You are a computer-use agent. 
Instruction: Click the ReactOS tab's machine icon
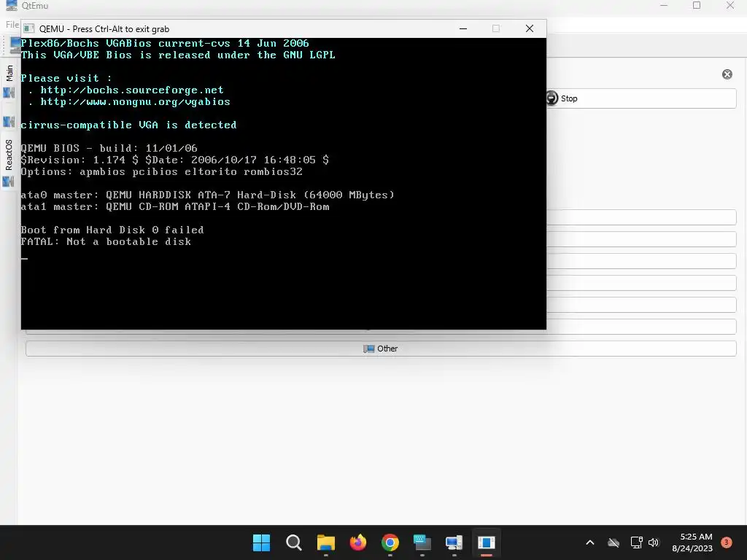click(x=9, y=182)
